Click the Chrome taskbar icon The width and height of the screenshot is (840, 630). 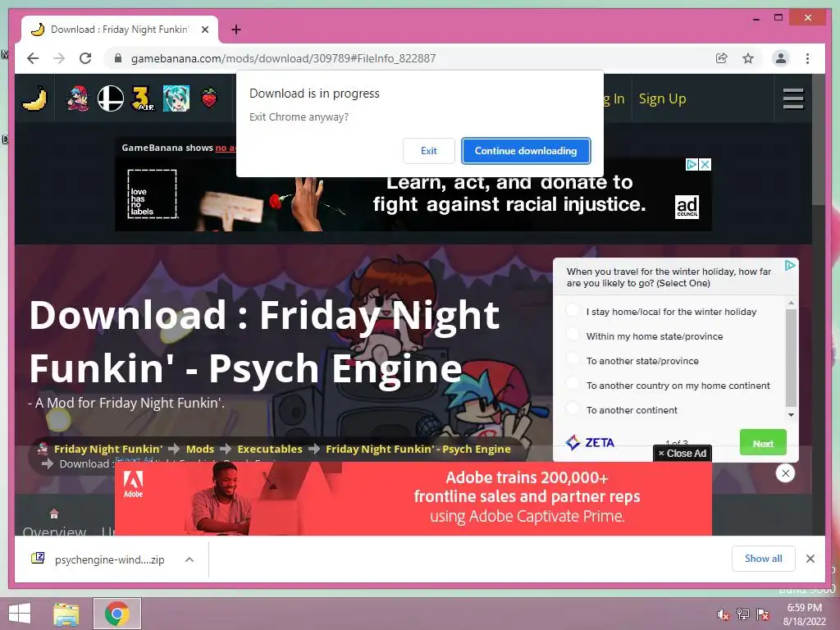point(117,614)
